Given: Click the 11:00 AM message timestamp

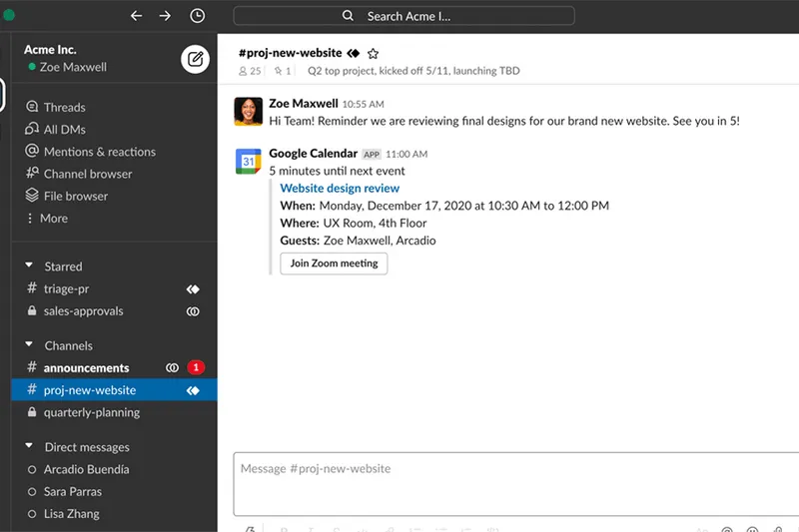Looking at the screenshot, I should (406, 155).
